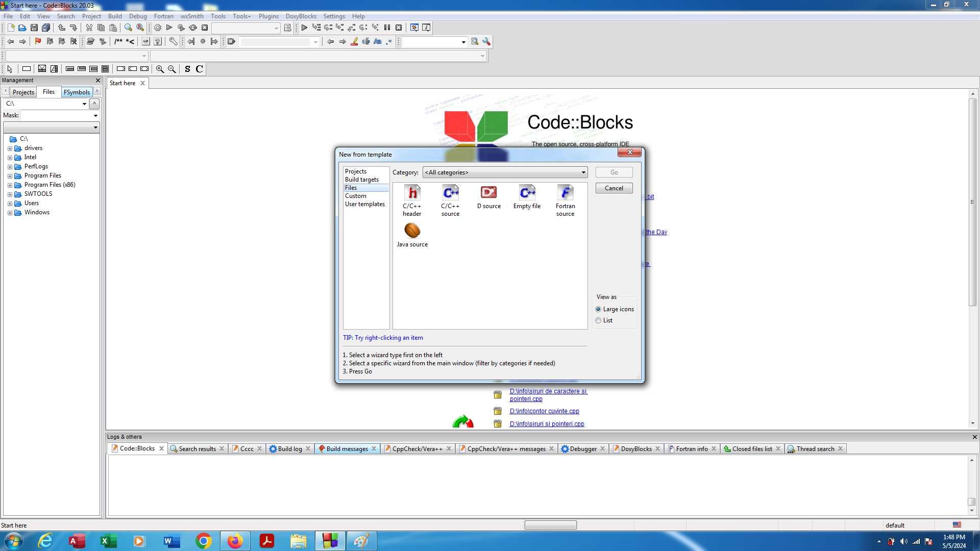Select the Java source file icon
Image resolution: width=980 pixels, height=551 pixels.
tap(412, 231)
